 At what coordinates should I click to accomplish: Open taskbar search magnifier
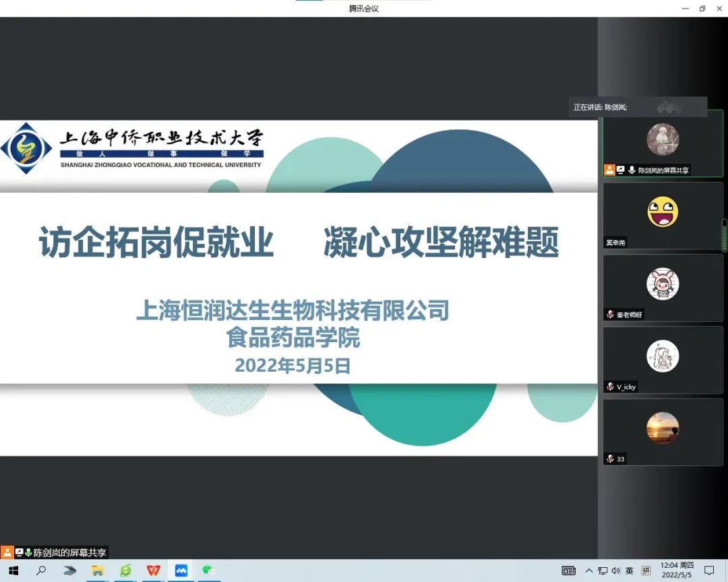coord(41,571)
